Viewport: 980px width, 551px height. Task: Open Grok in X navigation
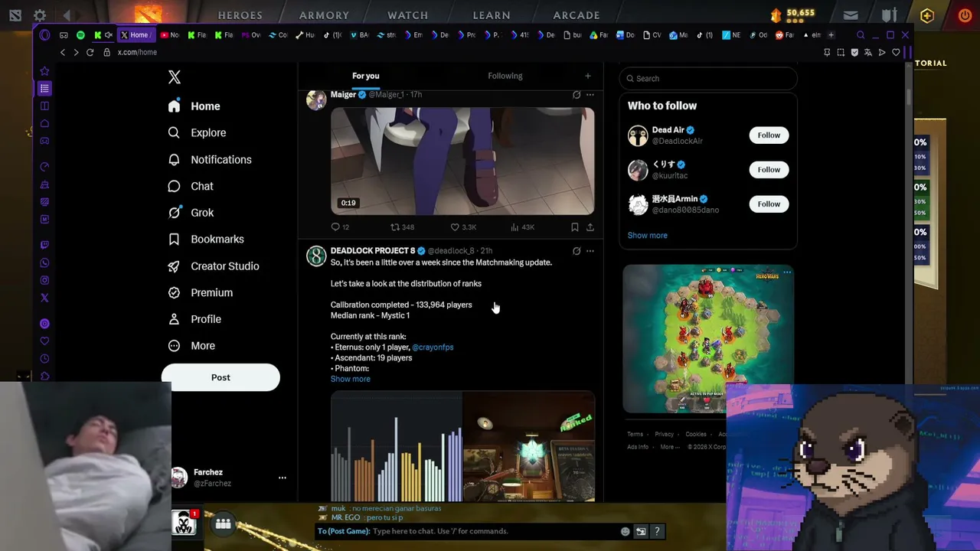click(x=191, y=213)
